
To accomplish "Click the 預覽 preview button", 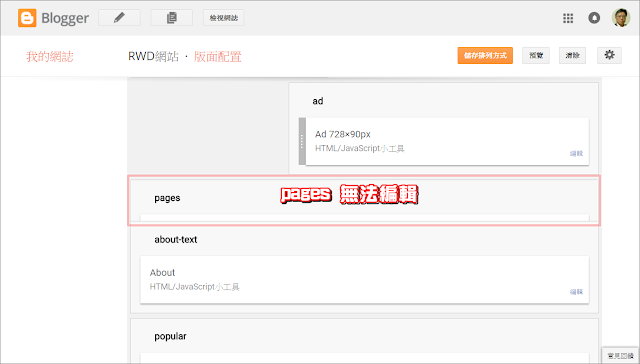I will pos(536,55).
